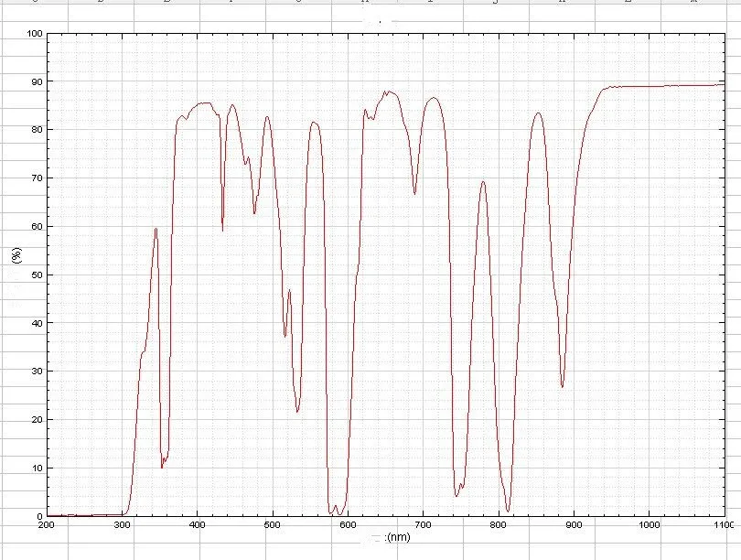Select the 400 tick label on x-axis
The image size is (741, 560).
198,525
